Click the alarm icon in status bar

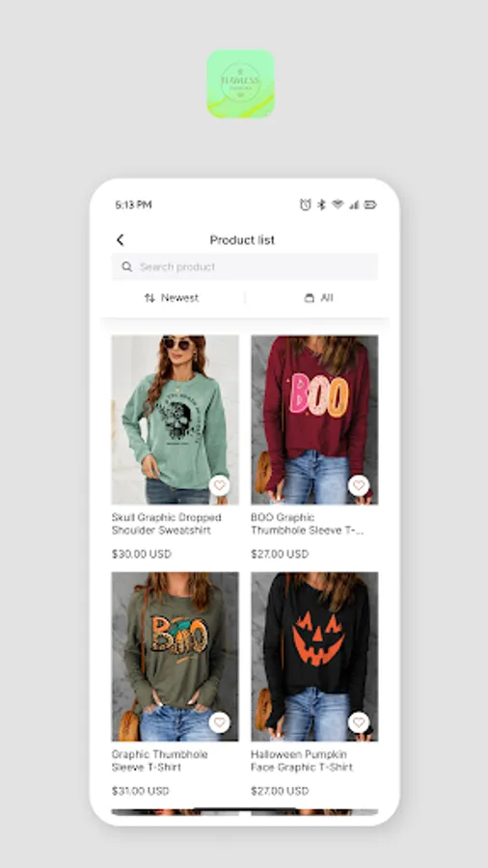point(306,204)
